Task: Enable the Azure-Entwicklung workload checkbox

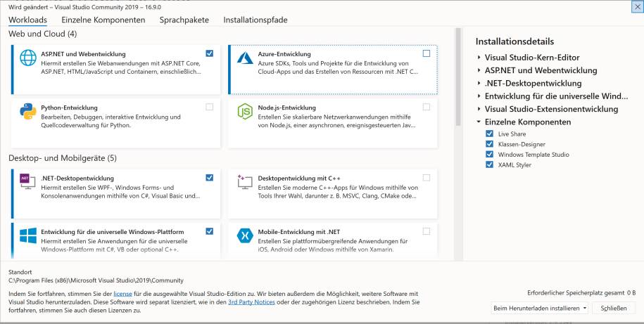Action: click(427, 53)
